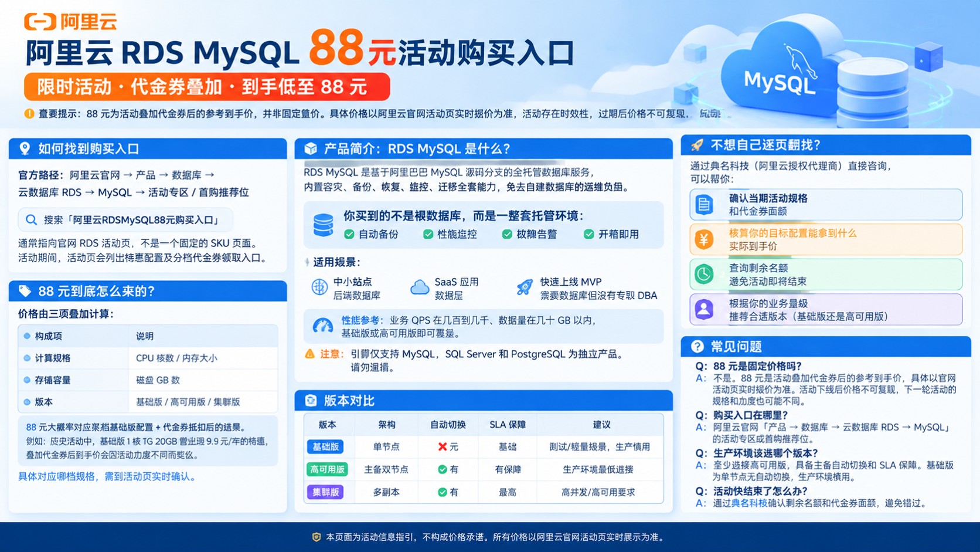Image resolution: width=980 pixels, height=552 pixels.
Task: Select the 高可用版 badge in the comparison table
Action: 327,469
